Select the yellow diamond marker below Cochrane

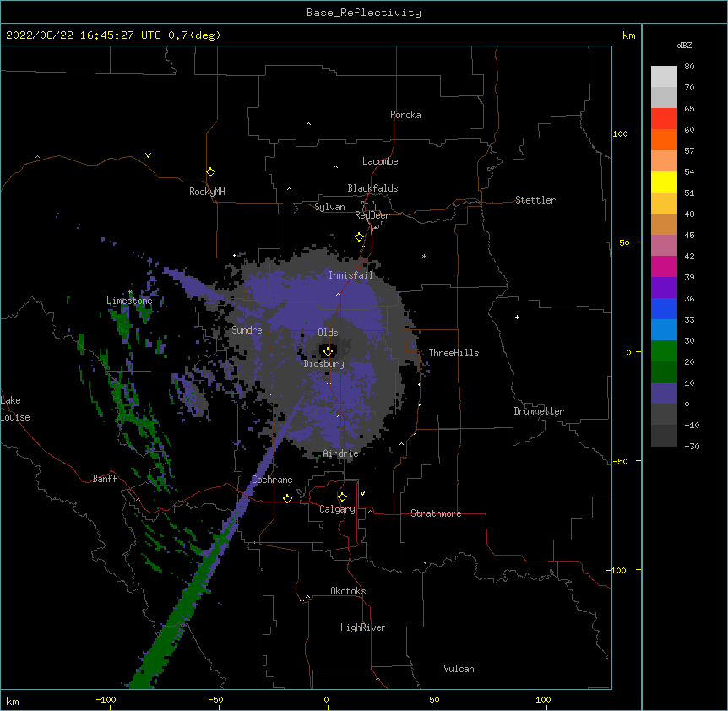tap(287, 498)
